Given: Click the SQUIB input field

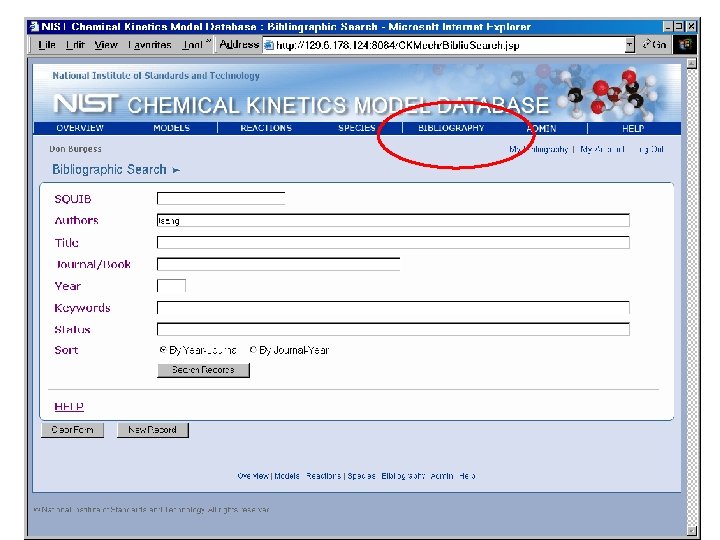Looking at the screenshot, I should tap(221, 198).
